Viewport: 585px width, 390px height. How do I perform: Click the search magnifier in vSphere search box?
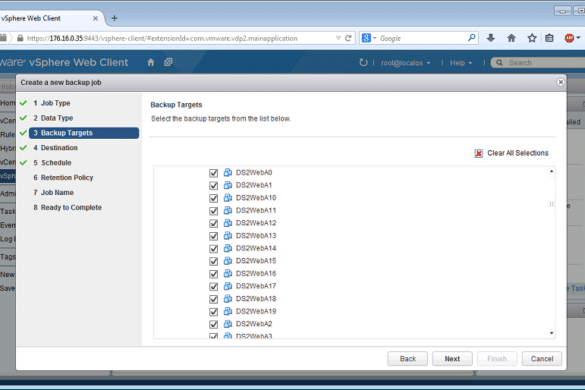click(499, 63)
